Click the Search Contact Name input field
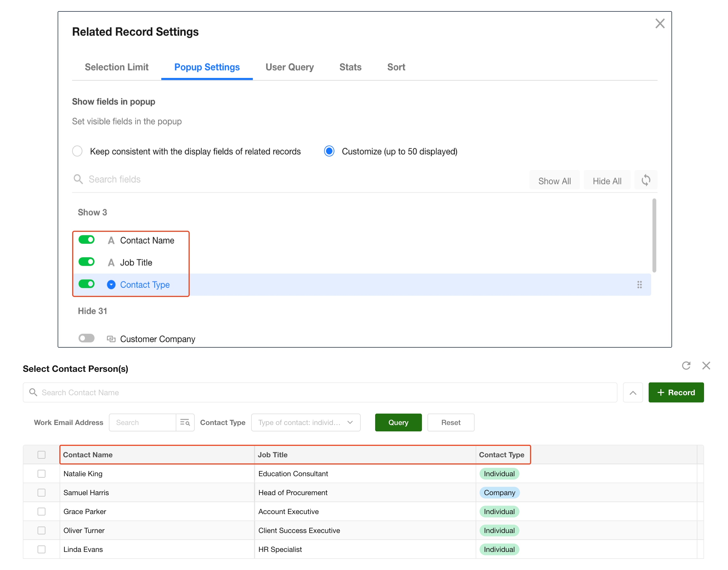Viewport: 728px width, 570px height. (x=320, y=393)
